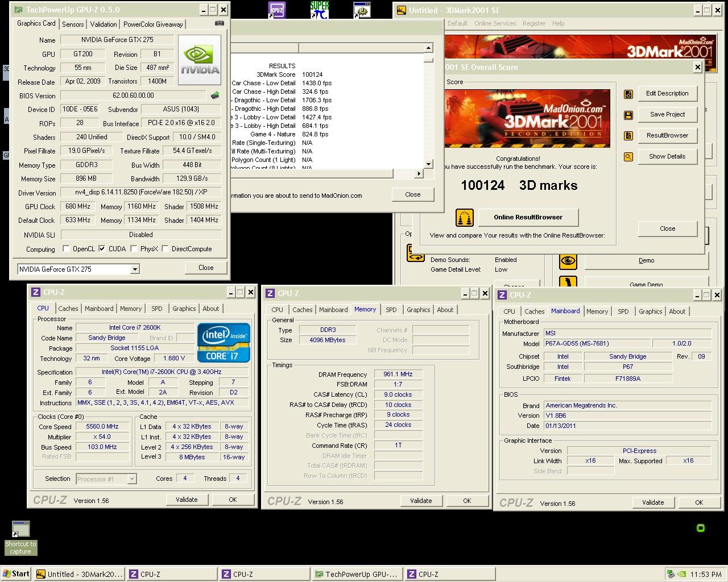Click the Online ResultBrowser button
728x582 pixels.
click(528, 217)
